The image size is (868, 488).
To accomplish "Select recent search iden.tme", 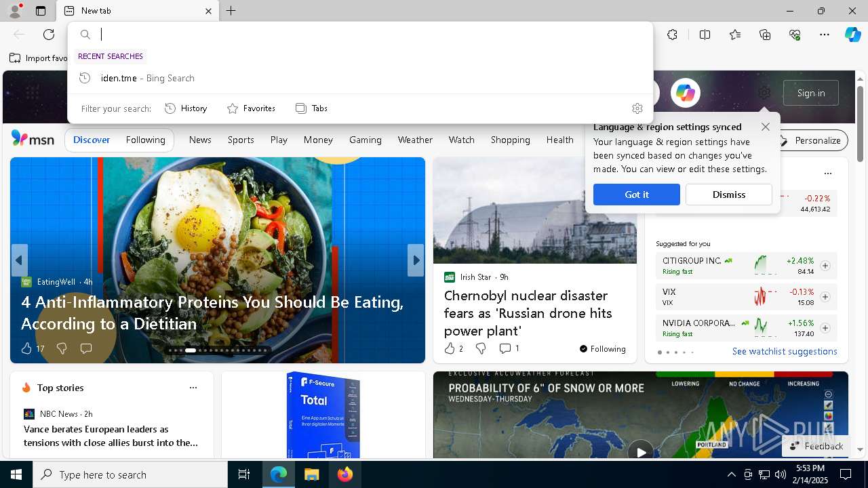I will (x=360, y=78).
